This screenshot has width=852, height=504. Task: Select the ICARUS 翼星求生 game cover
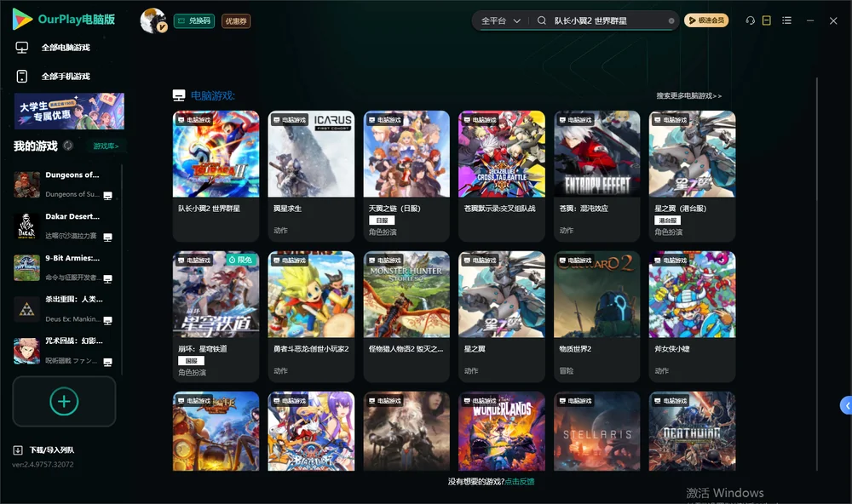[311, 154]
